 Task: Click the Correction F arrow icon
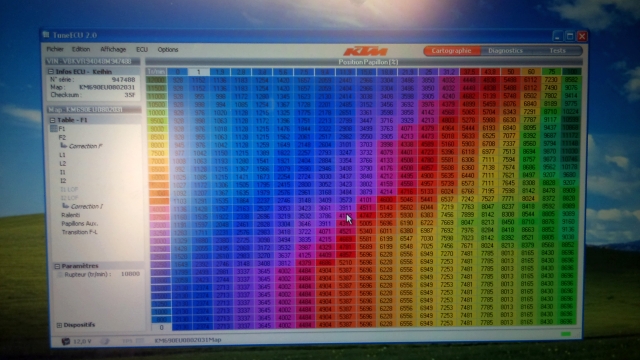[64, 145]
